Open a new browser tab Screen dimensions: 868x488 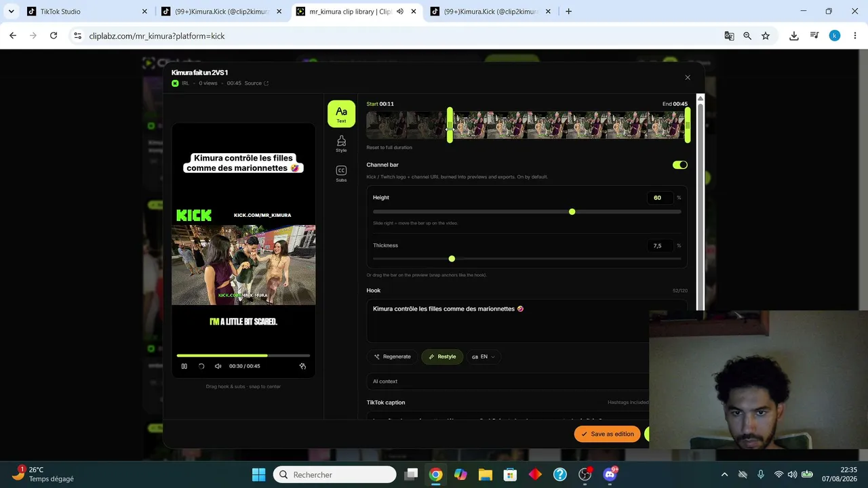568,12
